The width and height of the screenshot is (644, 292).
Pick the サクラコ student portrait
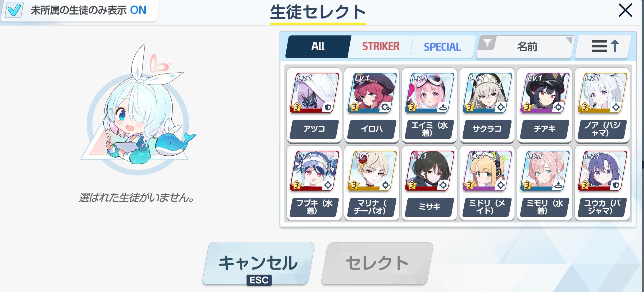point(487,93)
